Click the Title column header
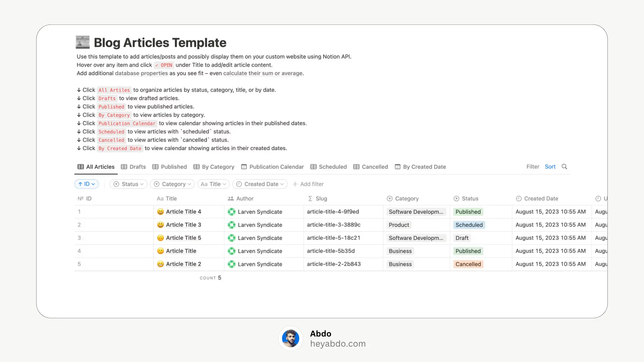Image resolution: width=644 pixels, height=362 pixels. click(x=189, y=198)
